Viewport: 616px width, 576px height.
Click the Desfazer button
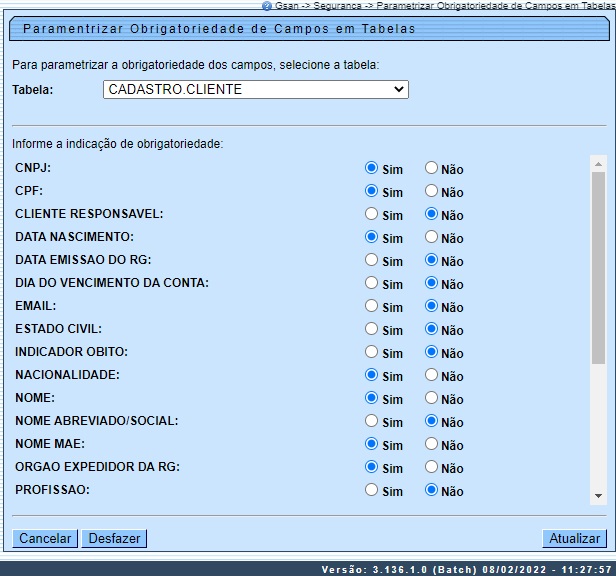pyautogui.click(x=114, y=538)
